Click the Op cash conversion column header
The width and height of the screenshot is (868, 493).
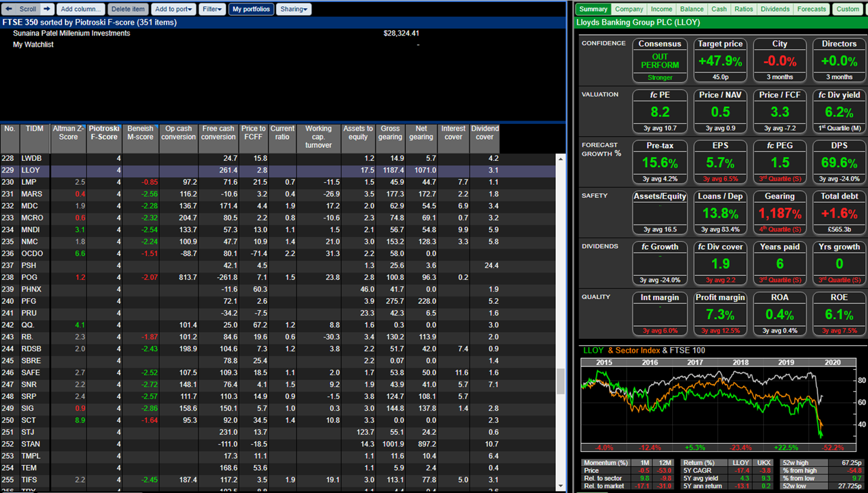click(179, 138)
